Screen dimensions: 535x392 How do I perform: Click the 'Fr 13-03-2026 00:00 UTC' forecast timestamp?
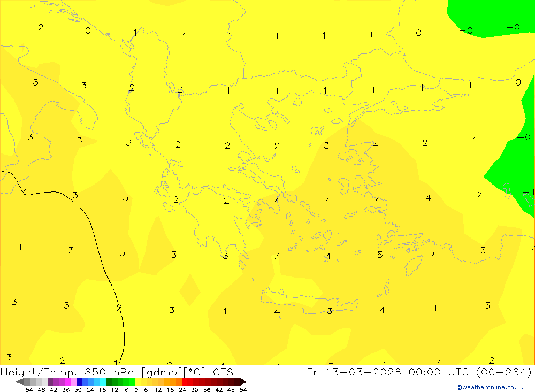pos(388,372)
